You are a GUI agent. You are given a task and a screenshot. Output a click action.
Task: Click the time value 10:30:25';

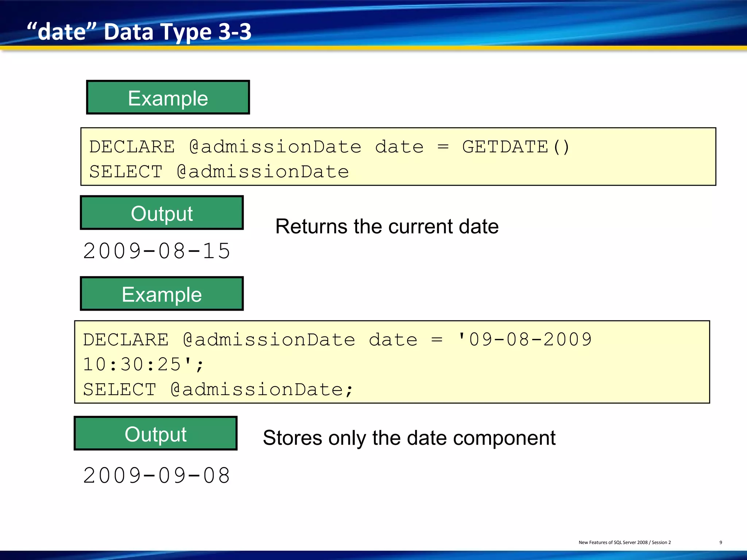pos(143,364)
